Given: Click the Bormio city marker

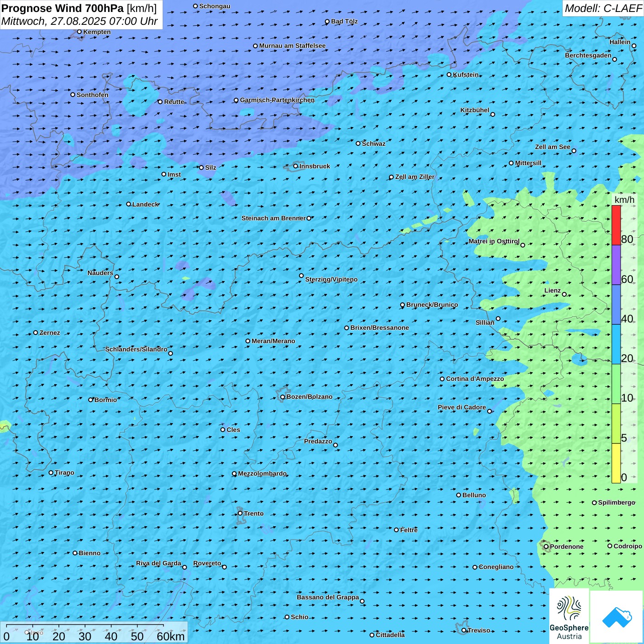Looking at the screenshot, I should coord(91,400).
